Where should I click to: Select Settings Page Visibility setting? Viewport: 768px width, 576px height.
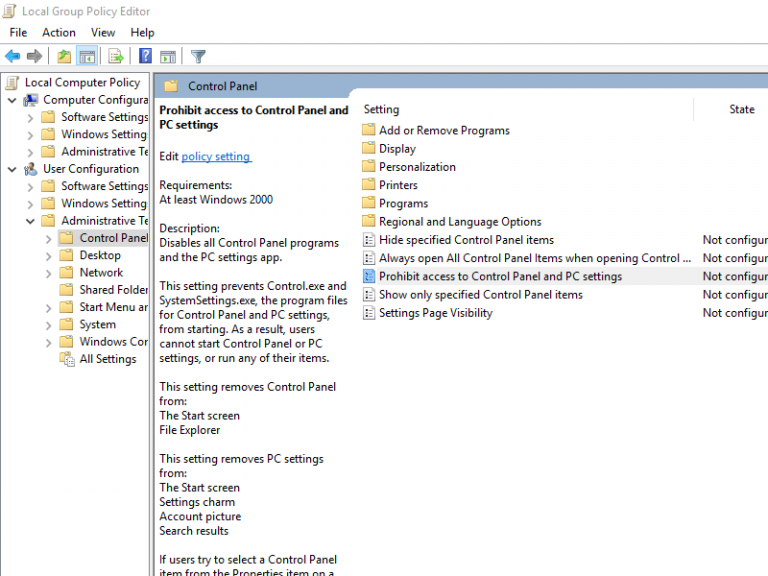435,313
